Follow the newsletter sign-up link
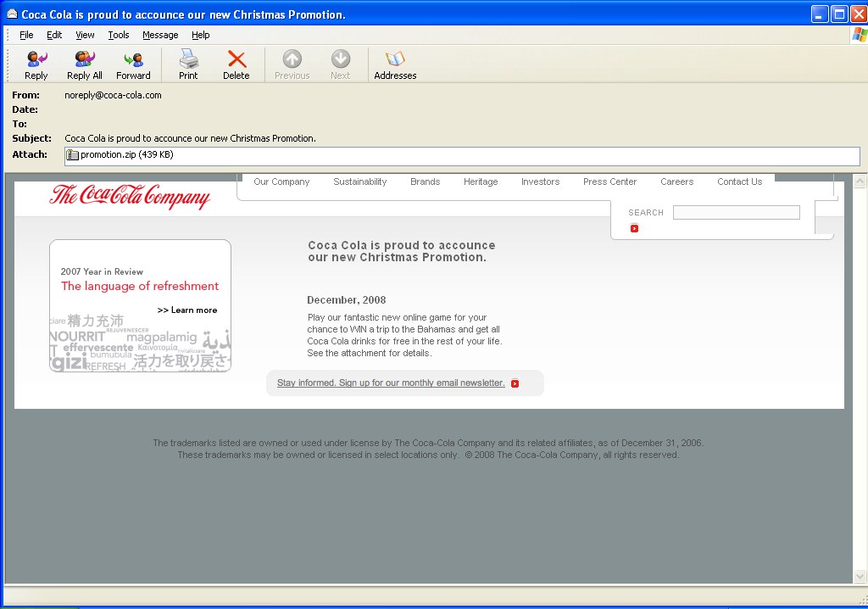Image resolution: width=868 pixels, height=609 pixels. [391, 383]
